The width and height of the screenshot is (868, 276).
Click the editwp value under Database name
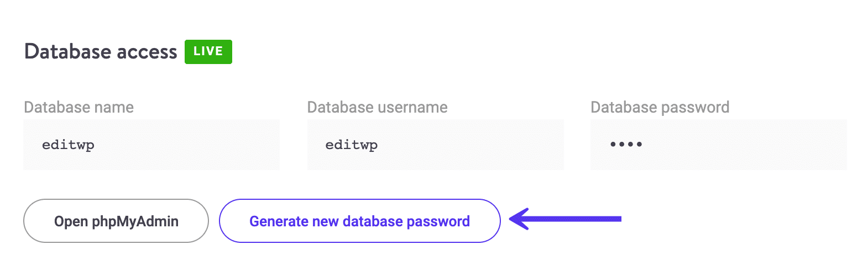(x=68, y=145)
